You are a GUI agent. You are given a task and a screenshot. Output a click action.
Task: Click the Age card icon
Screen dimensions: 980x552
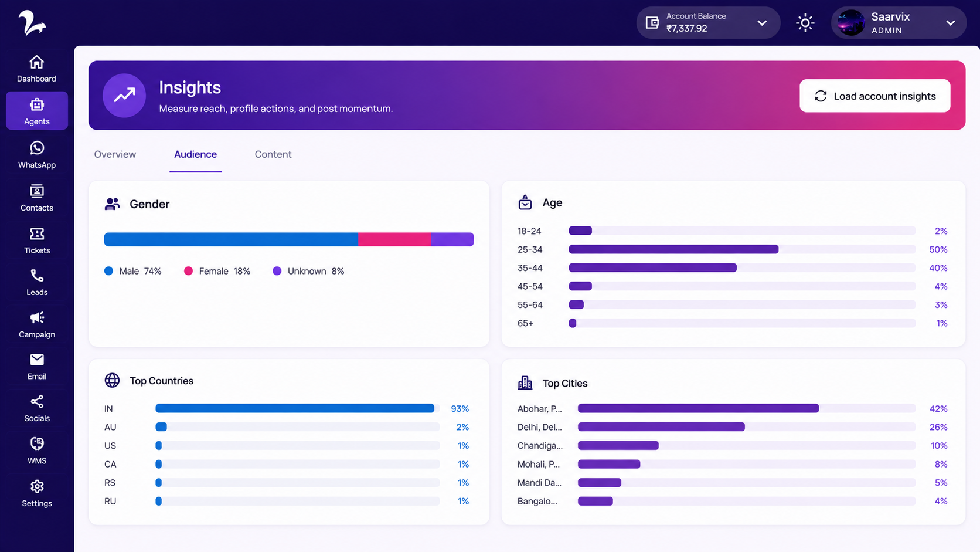[525, 202]
